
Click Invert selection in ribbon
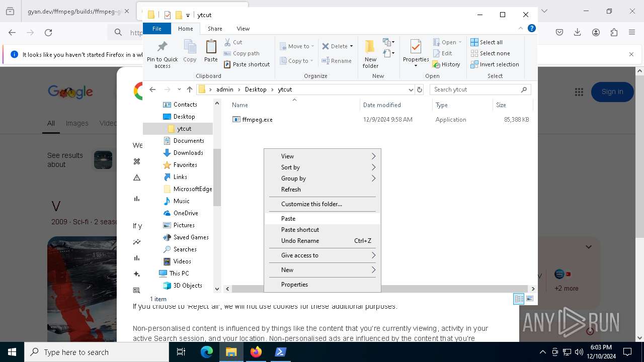tap(495, 64)
